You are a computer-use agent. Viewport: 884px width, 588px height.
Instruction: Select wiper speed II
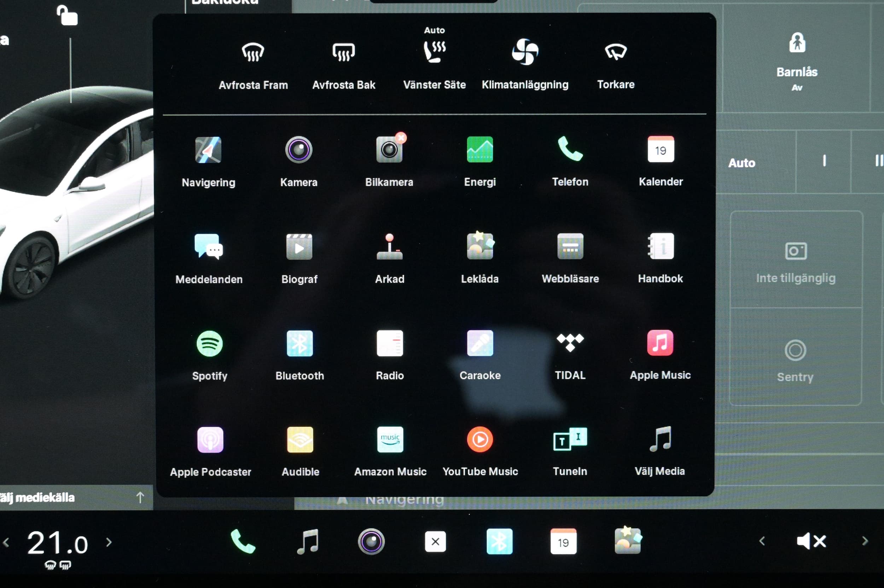(x=879, y=161)
